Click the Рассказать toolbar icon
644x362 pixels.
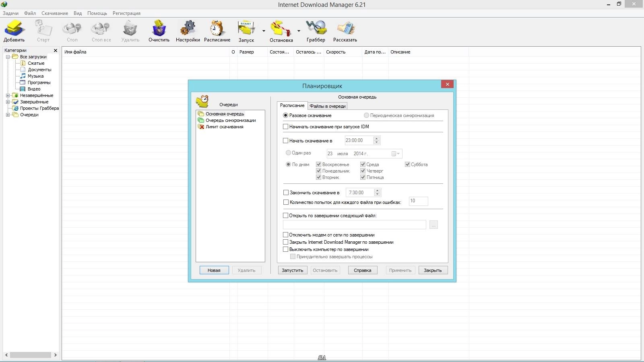coord(345,28)
